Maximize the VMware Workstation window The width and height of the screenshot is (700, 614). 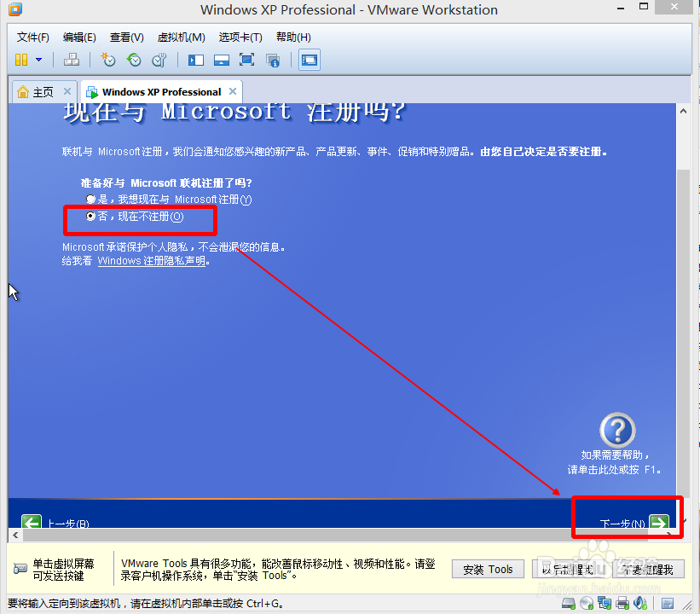point(644,7)
